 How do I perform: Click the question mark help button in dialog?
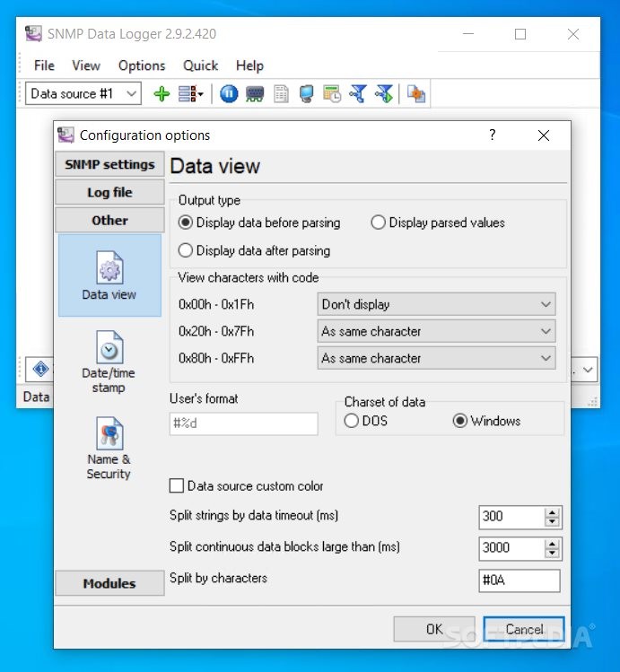[x=493, y=135]
